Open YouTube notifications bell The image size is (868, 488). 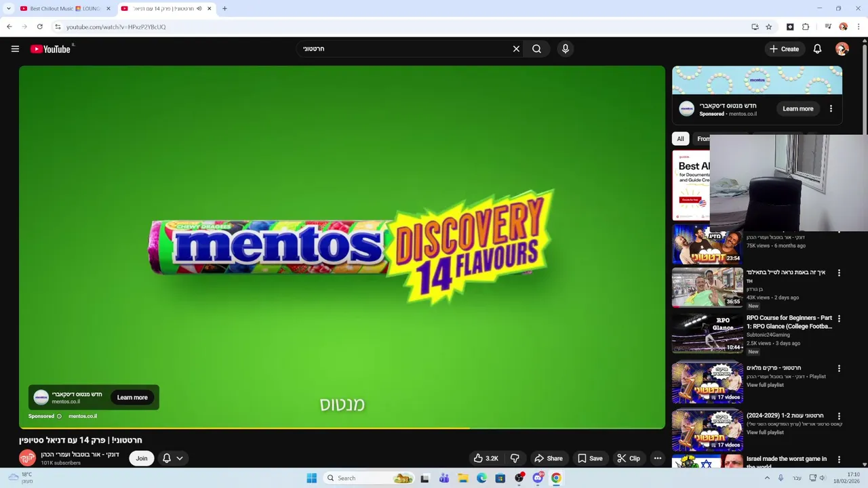click(817, 49)
